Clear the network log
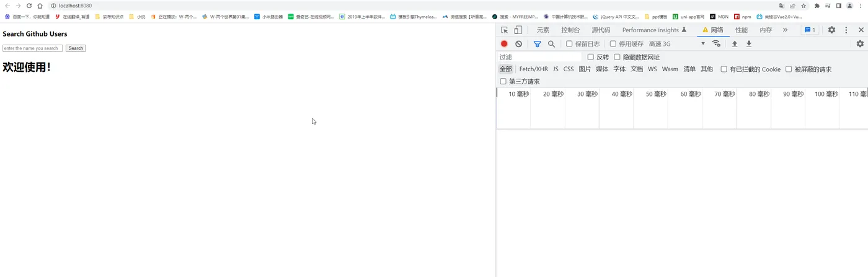The image size is (868, 277). 518,44
